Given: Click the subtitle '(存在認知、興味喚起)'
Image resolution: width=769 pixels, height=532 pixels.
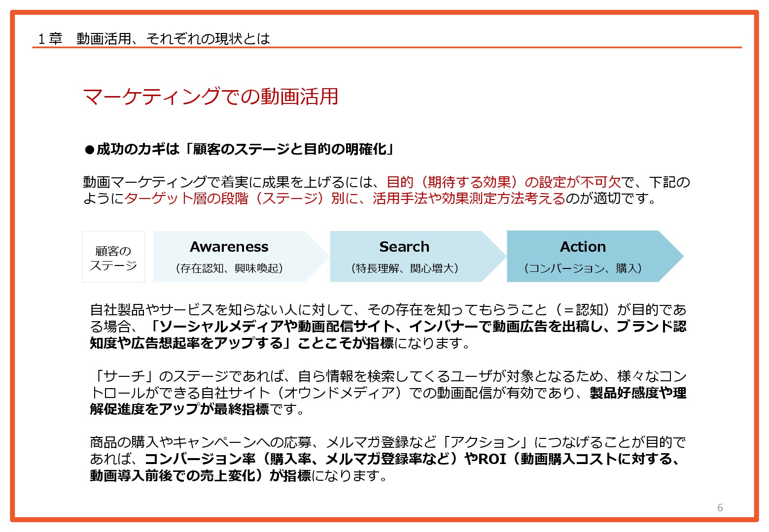Looking at the screenshot, I should [x=229, y=268].
